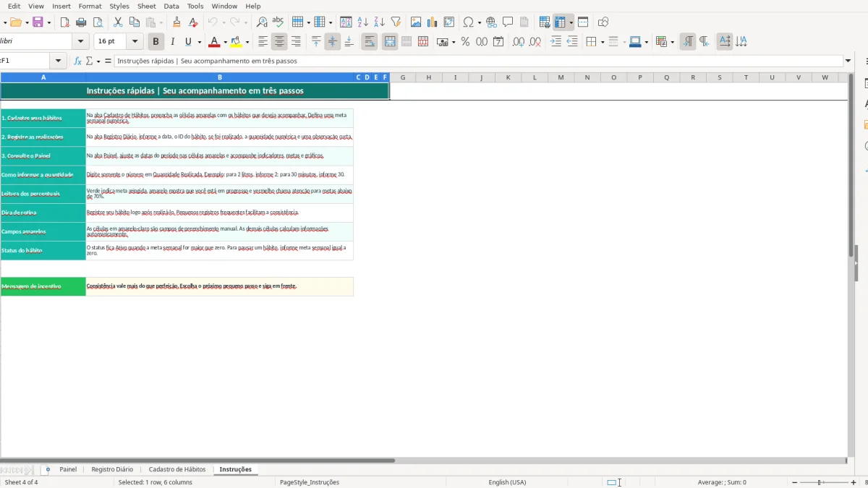Click the font color red swatch
Screen dimensions: 868x488
(213, 42)
